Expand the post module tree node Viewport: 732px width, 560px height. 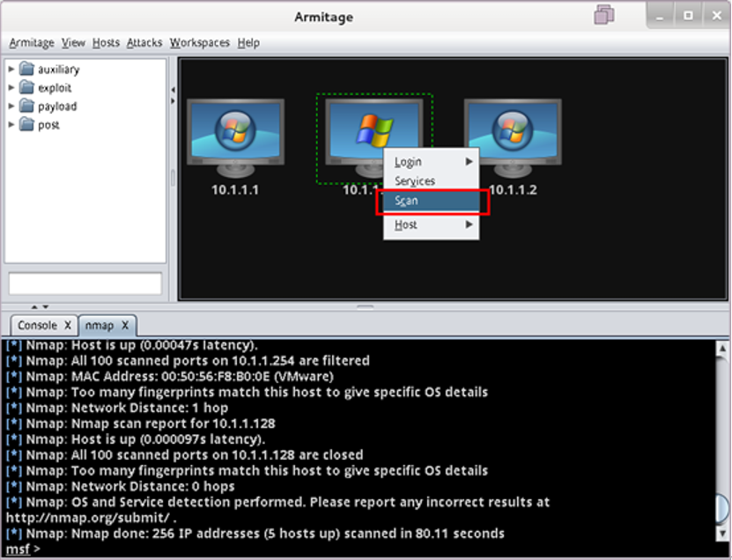[x=11, y=125]
